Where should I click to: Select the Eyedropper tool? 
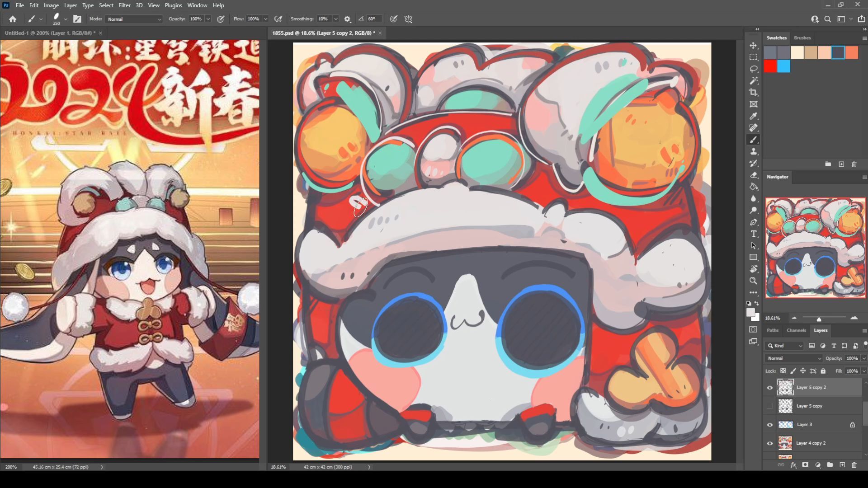click(753, 116)
